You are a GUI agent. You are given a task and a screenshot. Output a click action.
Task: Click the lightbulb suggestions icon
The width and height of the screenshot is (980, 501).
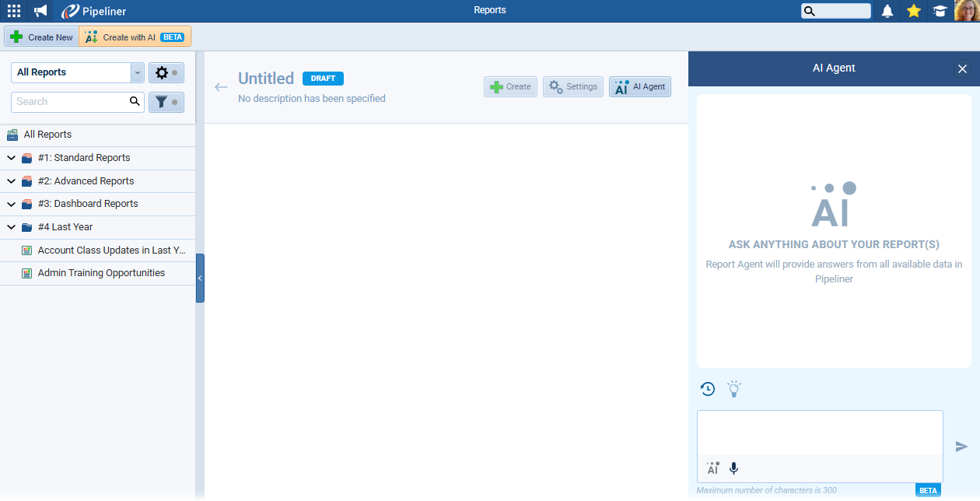pos(733,389)
